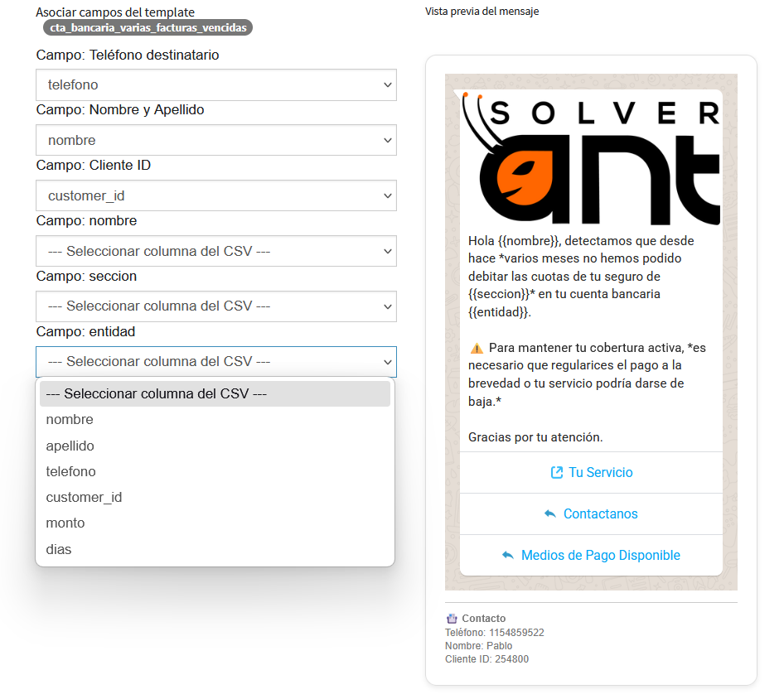The width and height of the screenshot is (784, 699).
Task: Click the 'Teléfono: 1154859522' contact text
Action: 495,633
